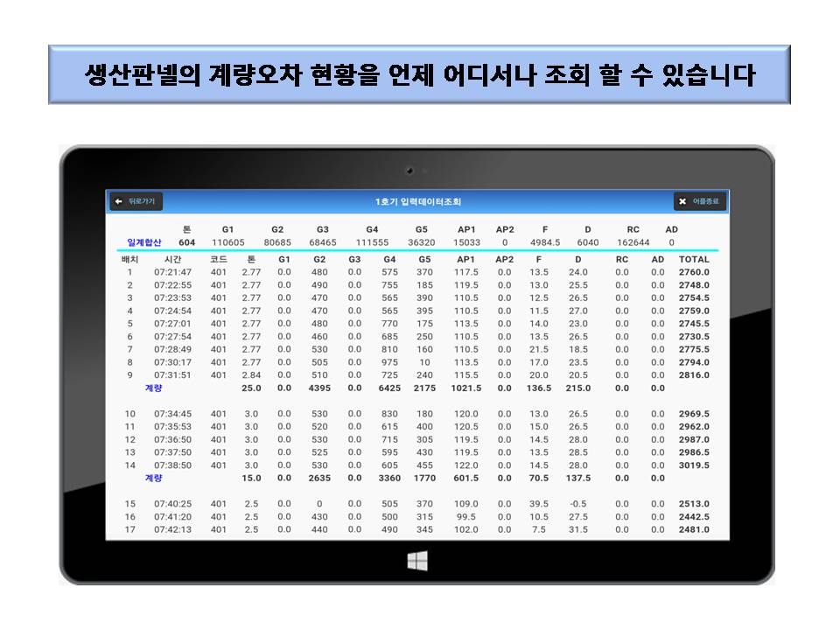Click the 계량 subtotal label with 15.0 tons
This screenshot has height=630, width=840.
pos(153,478)
